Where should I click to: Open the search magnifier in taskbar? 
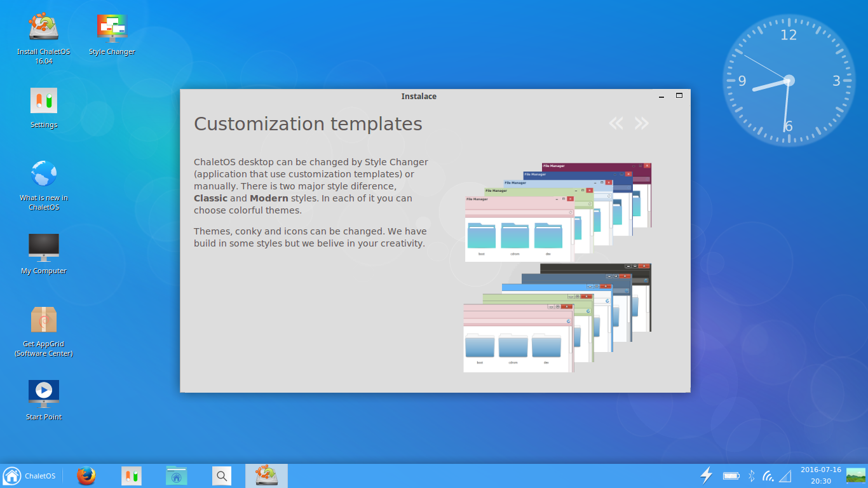(x=221, y=476)
